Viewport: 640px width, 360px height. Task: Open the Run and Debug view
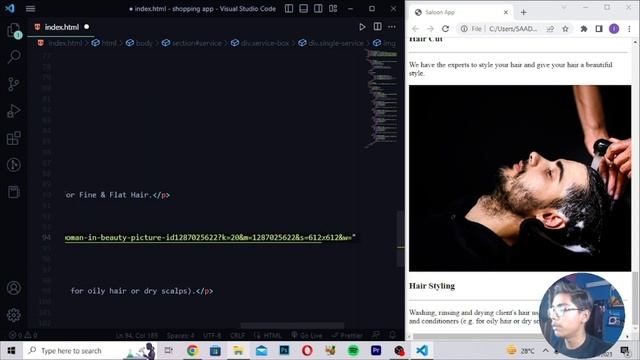(x=13, y=111)
